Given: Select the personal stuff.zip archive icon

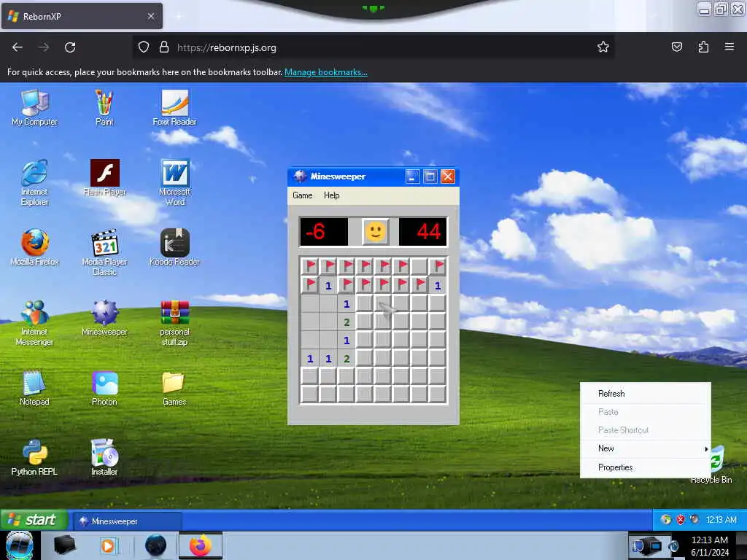Looking at the screenshot, I should coord(174,323).
